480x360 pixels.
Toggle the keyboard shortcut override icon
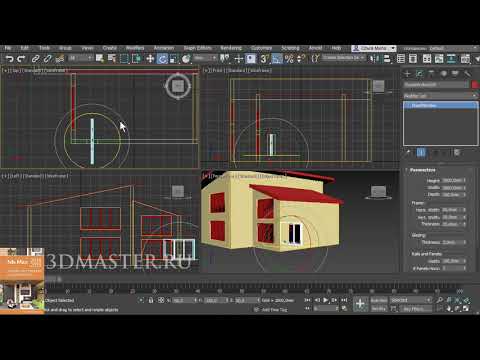coord(251,59)
